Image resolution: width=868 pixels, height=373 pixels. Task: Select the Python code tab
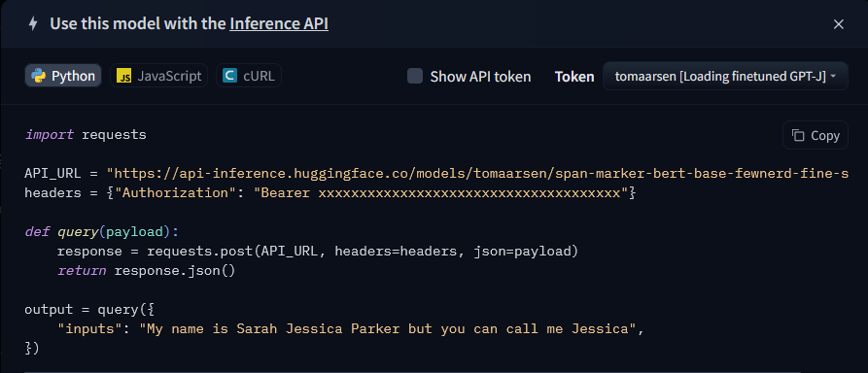tap(63, 76)
